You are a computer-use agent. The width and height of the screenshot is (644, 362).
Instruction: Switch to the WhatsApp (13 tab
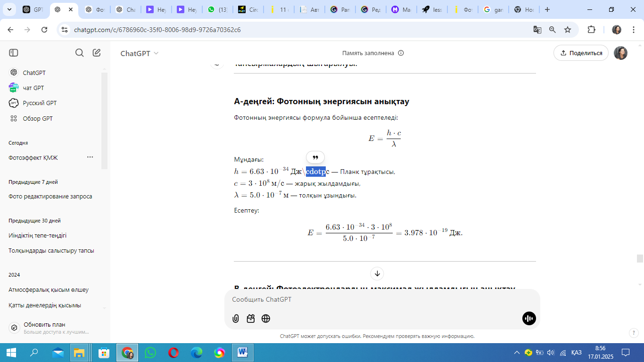click(218, 9)
